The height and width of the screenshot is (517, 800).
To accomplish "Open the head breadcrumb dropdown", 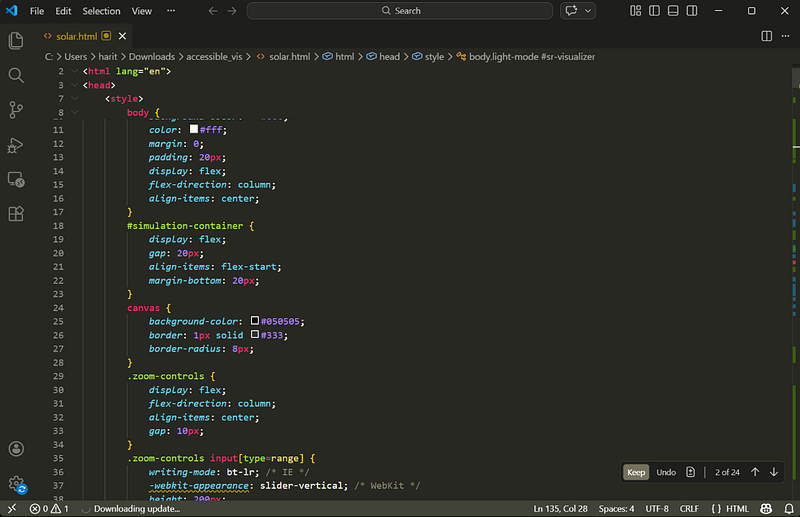I will pos(383,57).
